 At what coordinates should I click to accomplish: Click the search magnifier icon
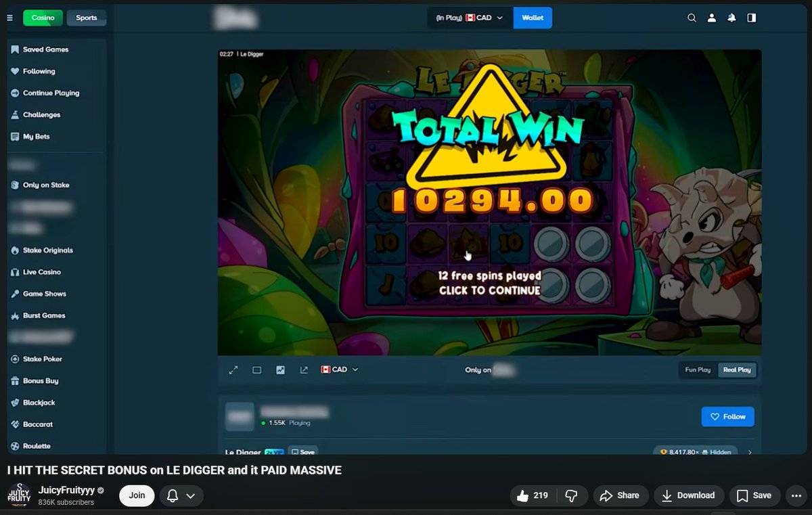point(692,18)
